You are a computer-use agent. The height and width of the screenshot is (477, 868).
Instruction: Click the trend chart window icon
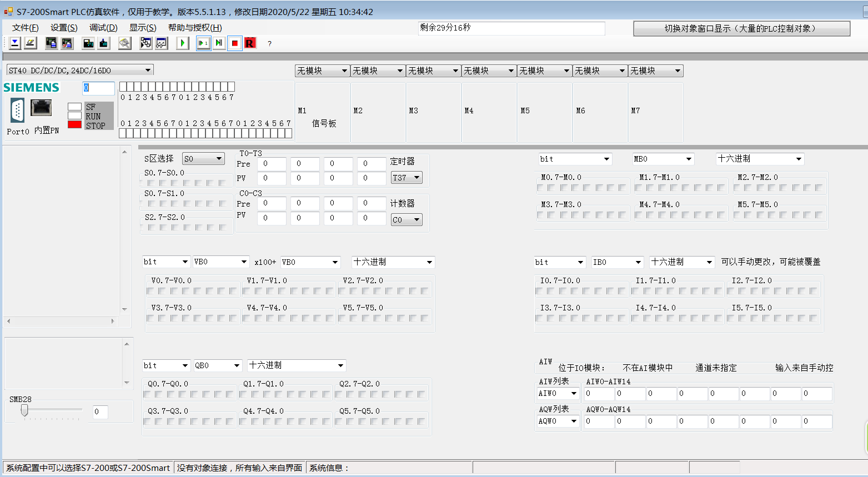tap(162, 43)
